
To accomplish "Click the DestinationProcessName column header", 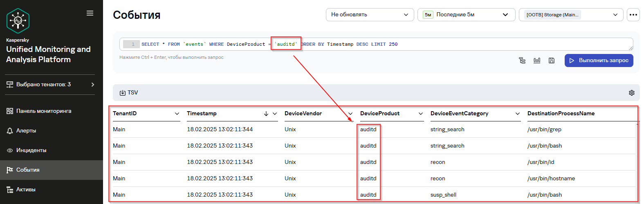I will [x=561, y=114].
